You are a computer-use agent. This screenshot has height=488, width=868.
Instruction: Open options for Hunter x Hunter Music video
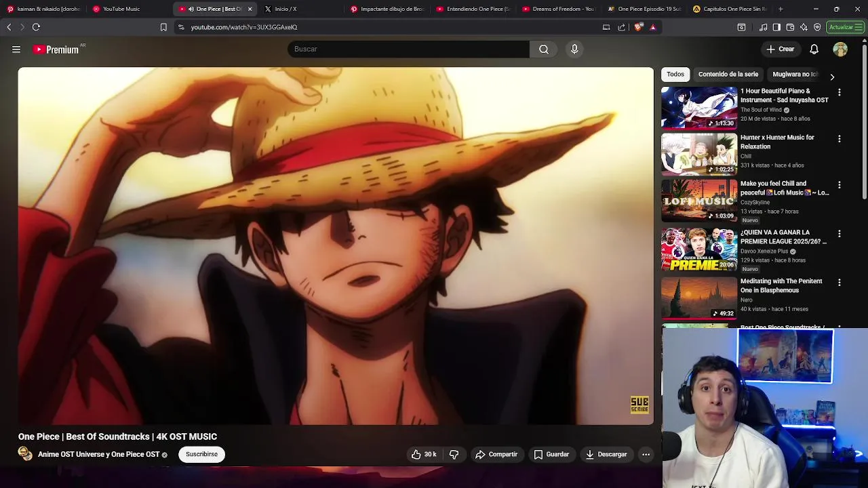[839, 139]
